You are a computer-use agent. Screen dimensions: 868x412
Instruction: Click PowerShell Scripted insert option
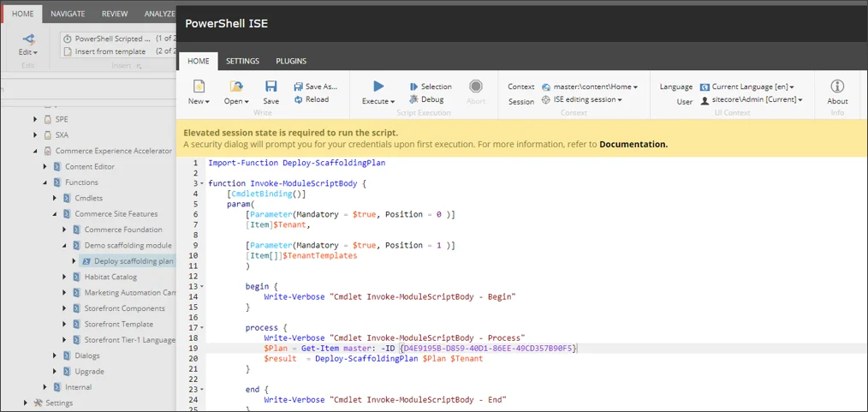pos(112,39)
